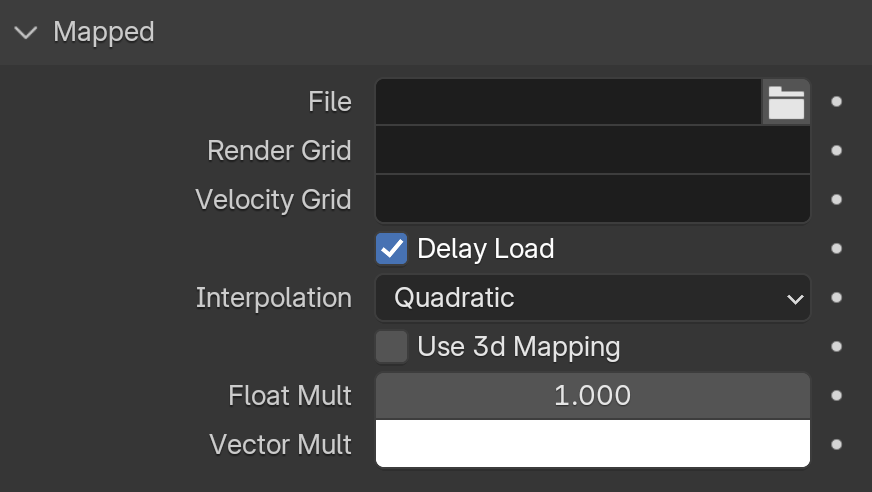Collapse the Mapped panel chevron
Screen dimensions: 872x492
tap(26, 32)
